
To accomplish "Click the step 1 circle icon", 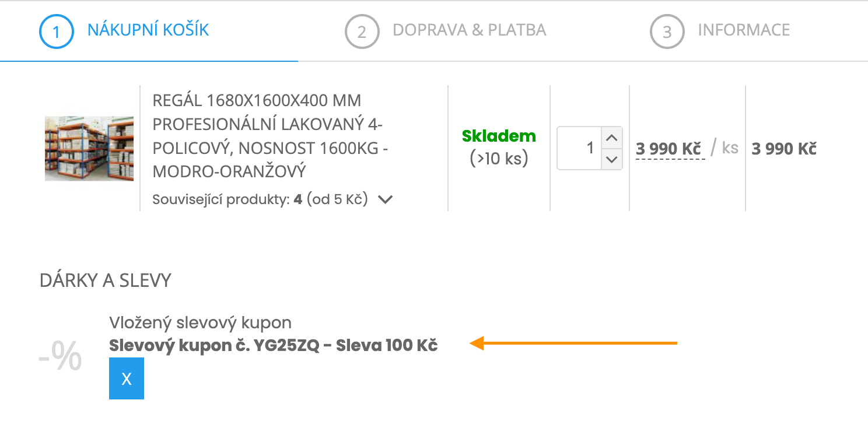I will pyautogui.click(x=56, y=31).
